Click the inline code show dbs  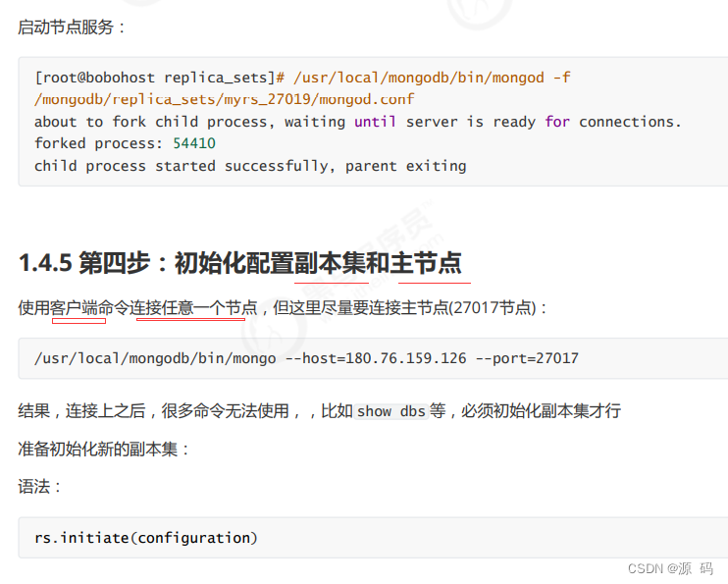click(390, 411)
